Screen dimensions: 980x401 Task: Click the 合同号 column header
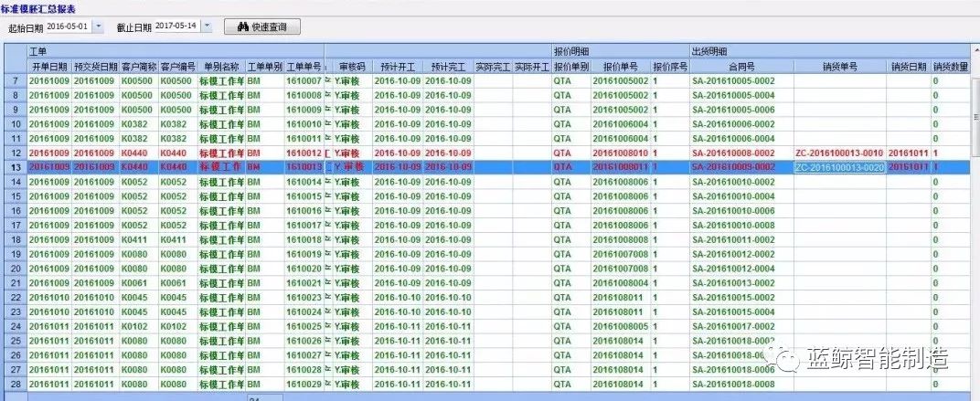[741, 67]
